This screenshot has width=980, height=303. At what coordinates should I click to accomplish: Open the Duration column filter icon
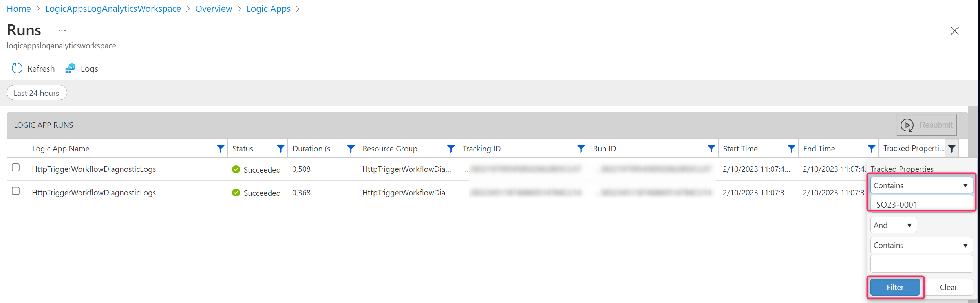(x=351, y=149)
